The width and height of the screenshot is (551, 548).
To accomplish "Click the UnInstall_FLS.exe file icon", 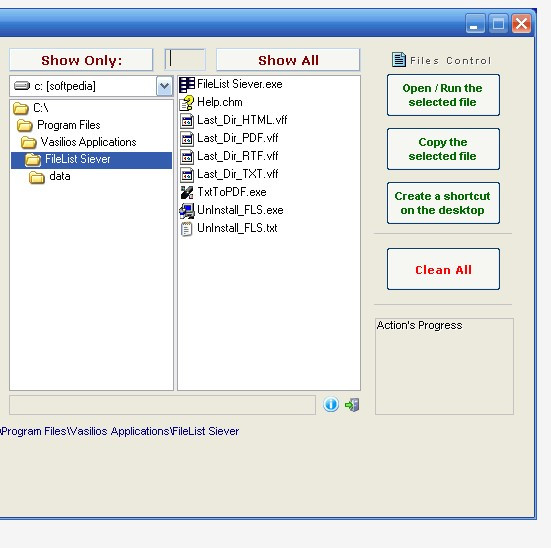I will pos(187,210).
